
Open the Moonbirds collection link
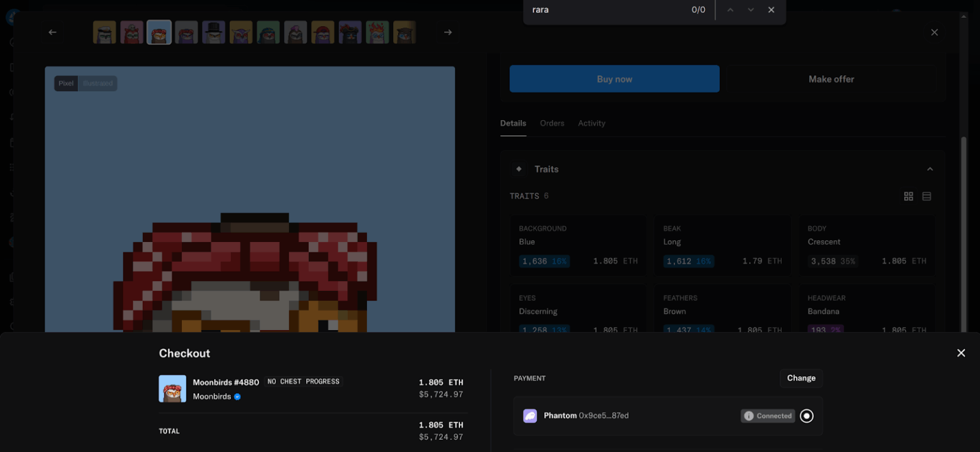[212, 396]
